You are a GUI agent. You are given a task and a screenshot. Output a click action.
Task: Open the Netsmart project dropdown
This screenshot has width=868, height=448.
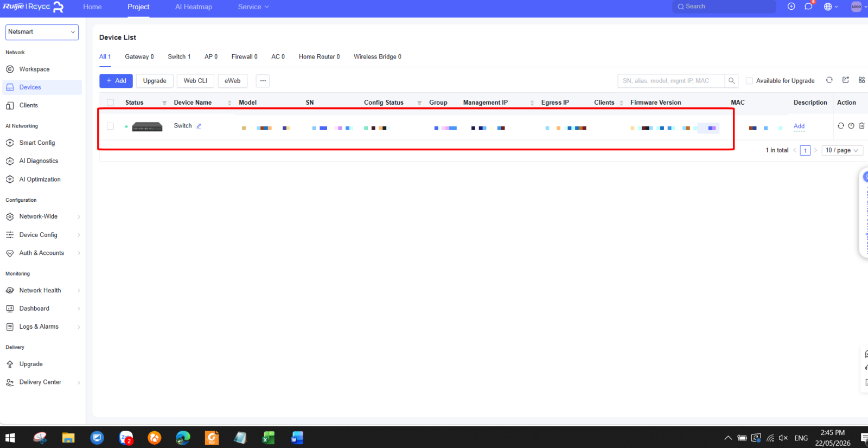(x=42, y=32)
